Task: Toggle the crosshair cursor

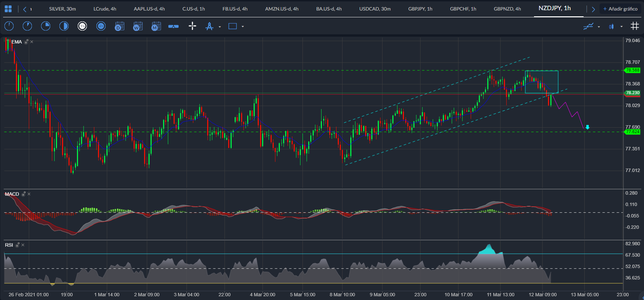Action: pos(192,26)
